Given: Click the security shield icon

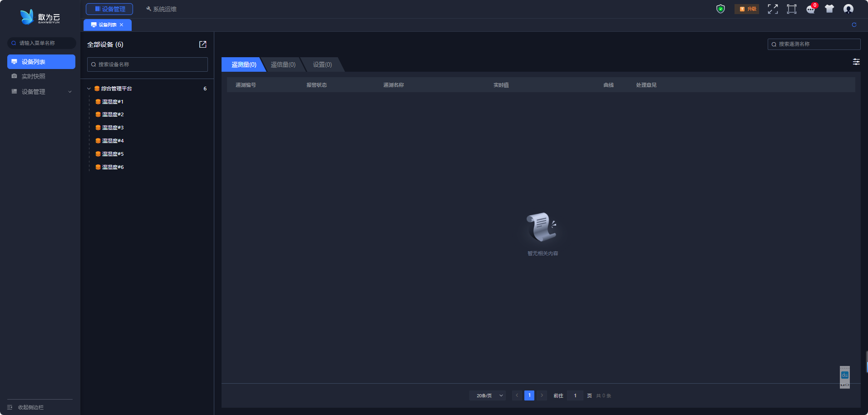Looking at the screenshot, I should click(720, 9).
